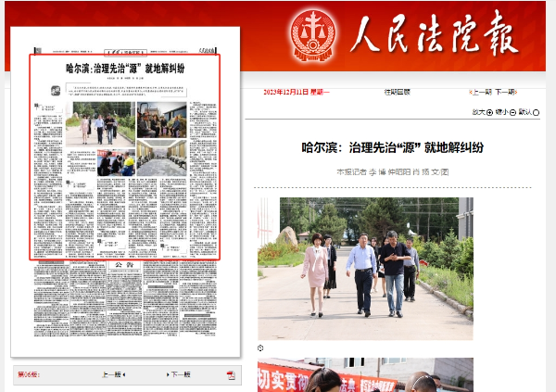Image resolution: width=556 pixels, height=392 pixels.
Task: Reset font size with 默认 circle icon
Action: [x=537, y=112]
